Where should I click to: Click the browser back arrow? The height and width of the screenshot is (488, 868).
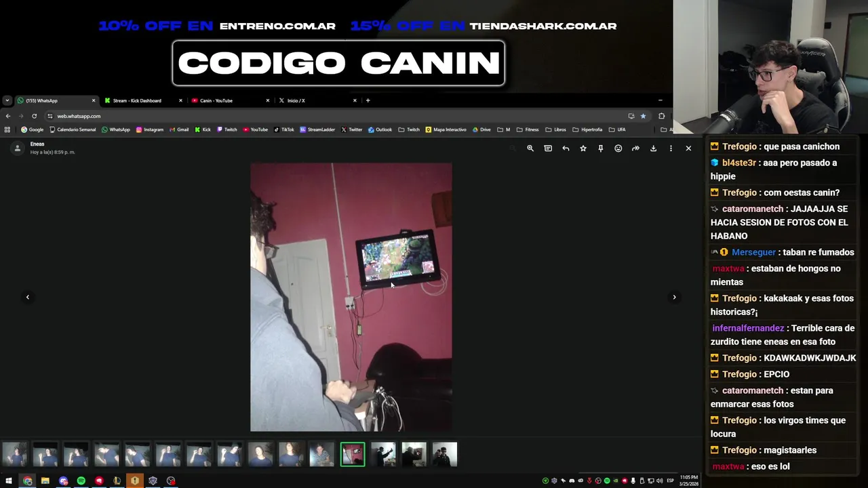click(8, 116)
